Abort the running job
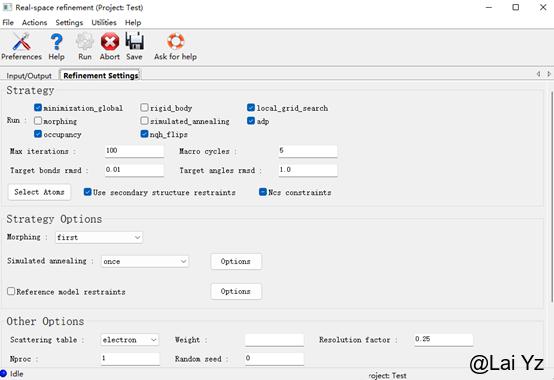The image size is (554, 380). [110, 42]
